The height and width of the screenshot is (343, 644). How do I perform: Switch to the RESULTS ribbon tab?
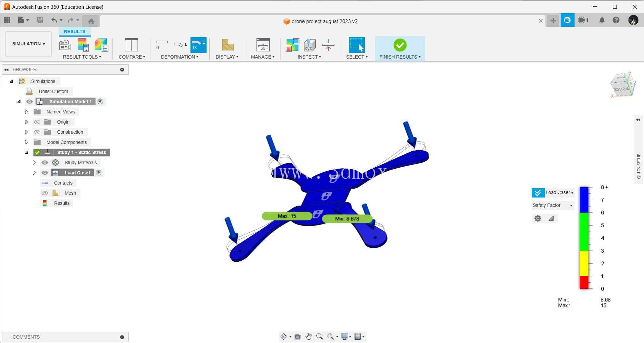(75, 31)
